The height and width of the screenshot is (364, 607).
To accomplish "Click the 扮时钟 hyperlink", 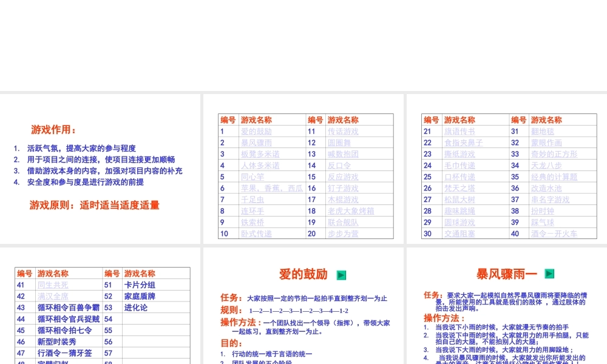I will [x=542, y=211].
